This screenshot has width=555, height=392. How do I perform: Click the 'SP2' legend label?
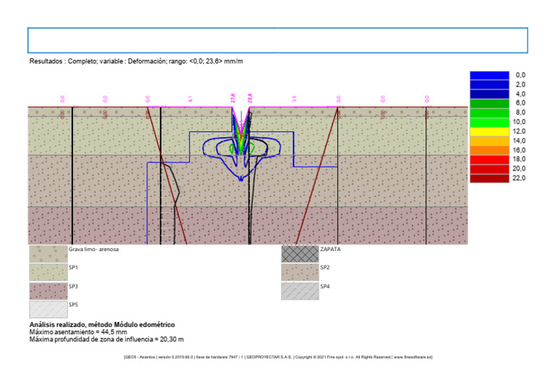(325, 268)
